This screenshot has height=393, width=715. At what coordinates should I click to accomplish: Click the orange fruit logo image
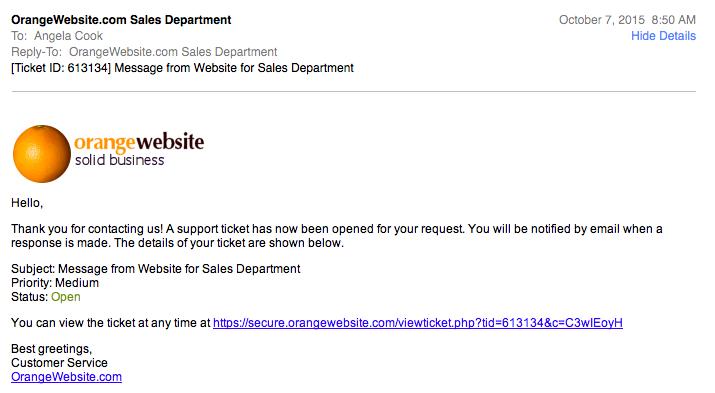[x=41, y=154]
